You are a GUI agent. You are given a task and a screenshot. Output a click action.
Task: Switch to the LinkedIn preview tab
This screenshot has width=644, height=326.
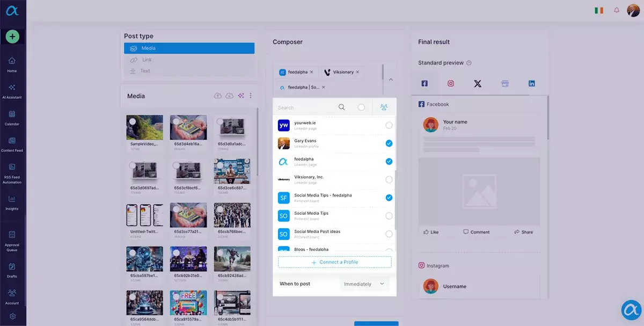coord(532,84)
